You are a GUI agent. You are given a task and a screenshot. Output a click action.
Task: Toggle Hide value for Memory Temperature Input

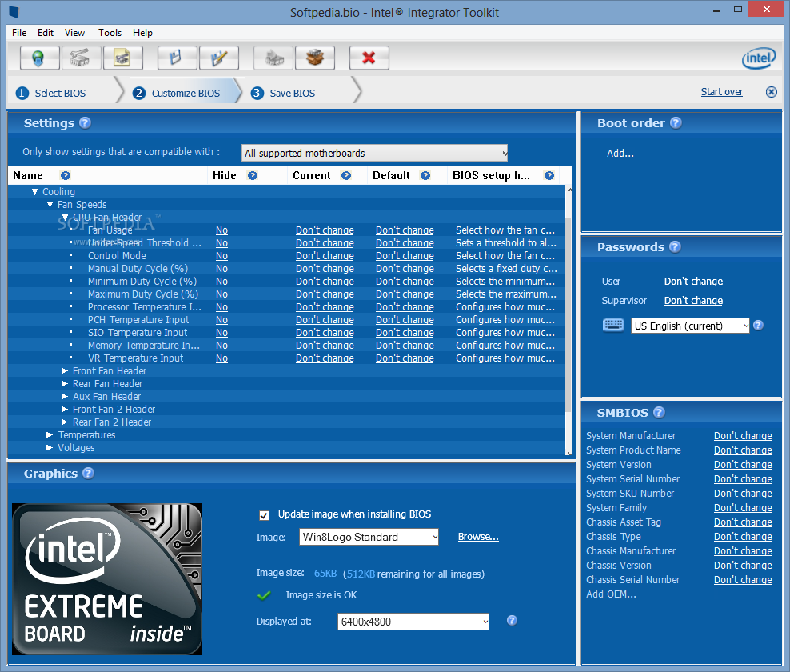[x=221, y=346]
